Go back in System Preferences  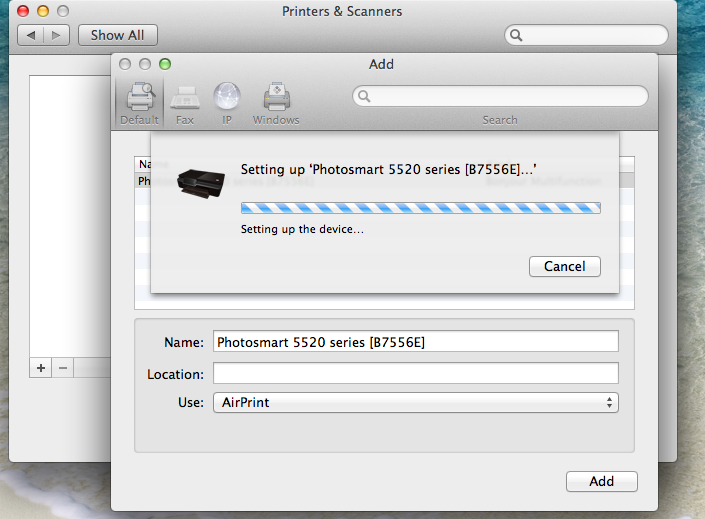pyautogui.click(x=31, y=35)
